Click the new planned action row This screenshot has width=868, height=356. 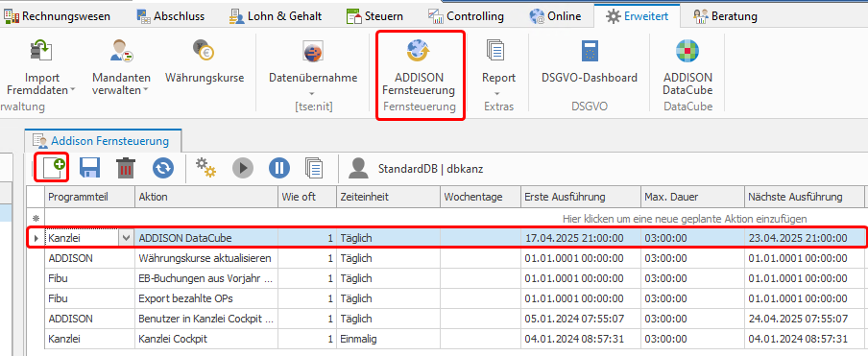pyautogui.click(x=454, y=219)
